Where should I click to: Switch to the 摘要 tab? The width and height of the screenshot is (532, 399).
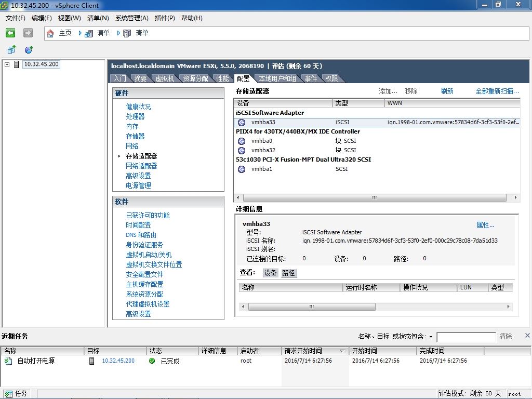coord(140,79)
